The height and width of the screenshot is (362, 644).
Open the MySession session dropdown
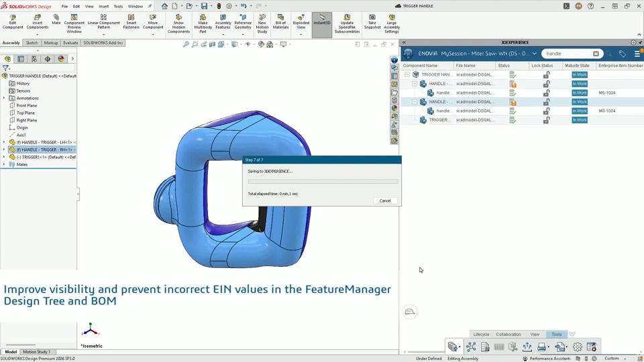coord(535,54)
